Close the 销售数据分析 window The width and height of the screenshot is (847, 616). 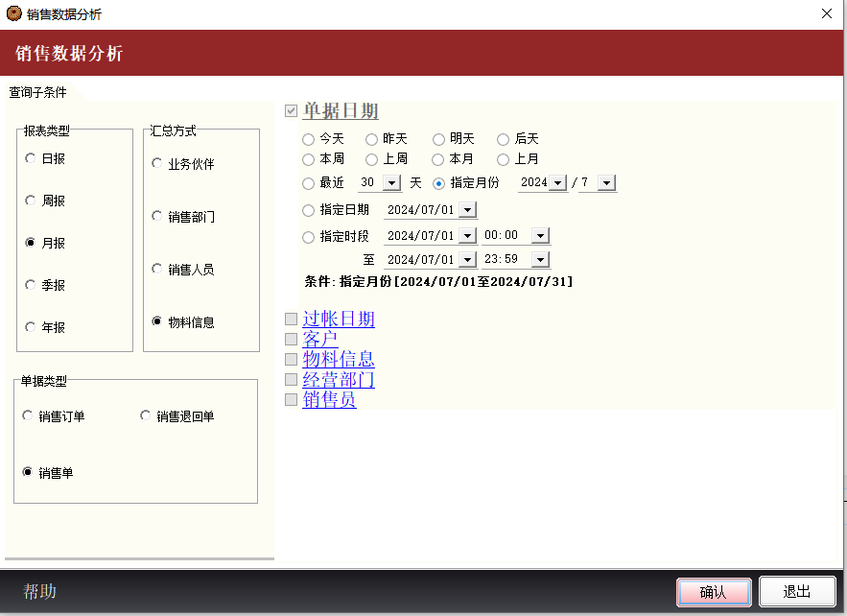(x=827, y=13)
